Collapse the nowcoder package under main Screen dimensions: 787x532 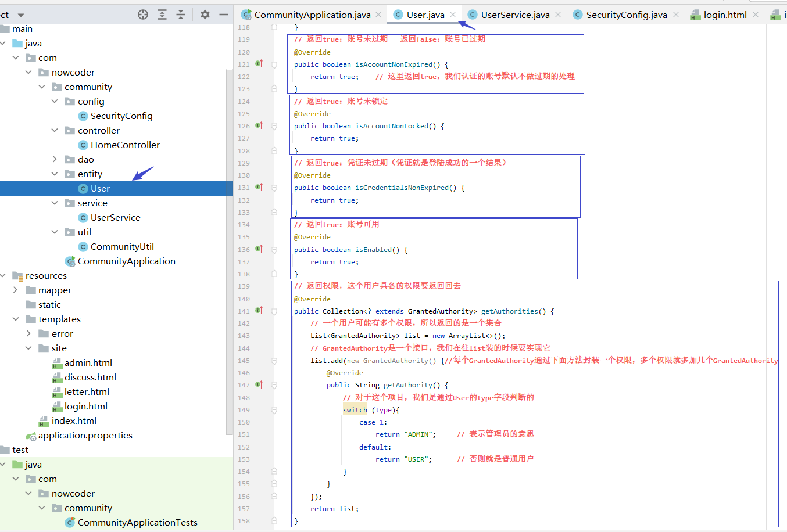[28, 72]
